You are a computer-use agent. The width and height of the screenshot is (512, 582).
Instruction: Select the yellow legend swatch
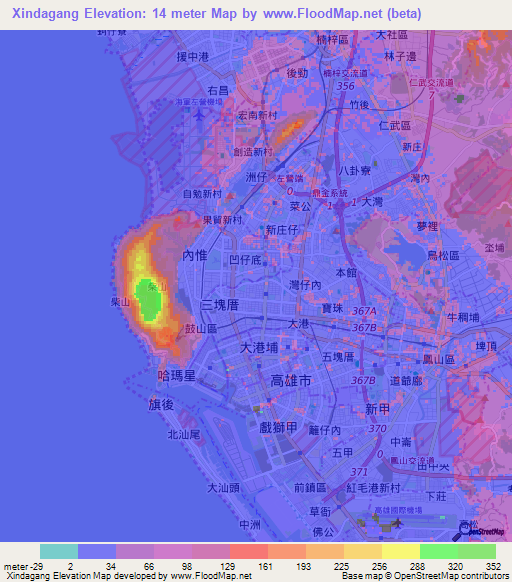coord(401,551)
